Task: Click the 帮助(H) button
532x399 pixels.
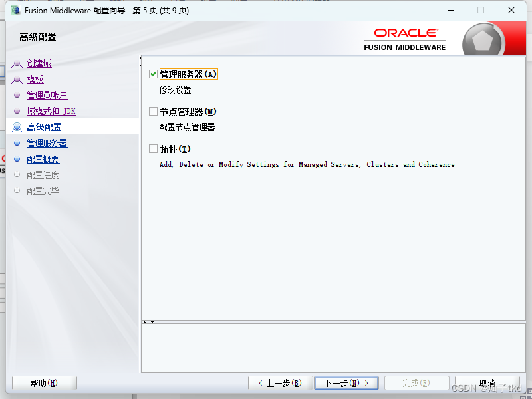Action: [45, 383]
